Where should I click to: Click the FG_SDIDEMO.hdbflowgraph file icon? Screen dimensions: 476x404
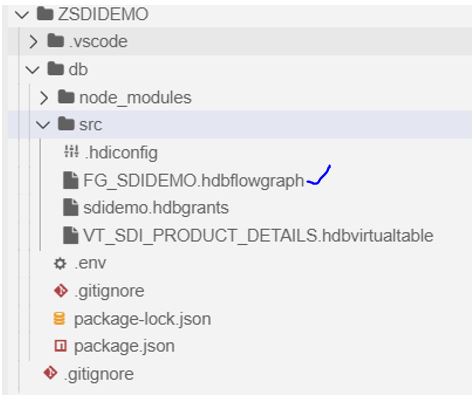(x=71, y=180)
